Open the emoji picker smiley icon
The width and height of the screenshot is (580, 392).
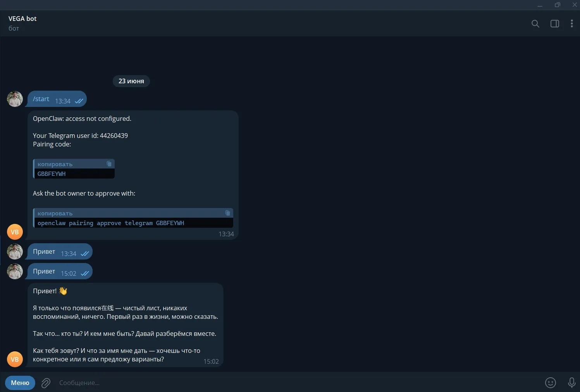[550, 383]
